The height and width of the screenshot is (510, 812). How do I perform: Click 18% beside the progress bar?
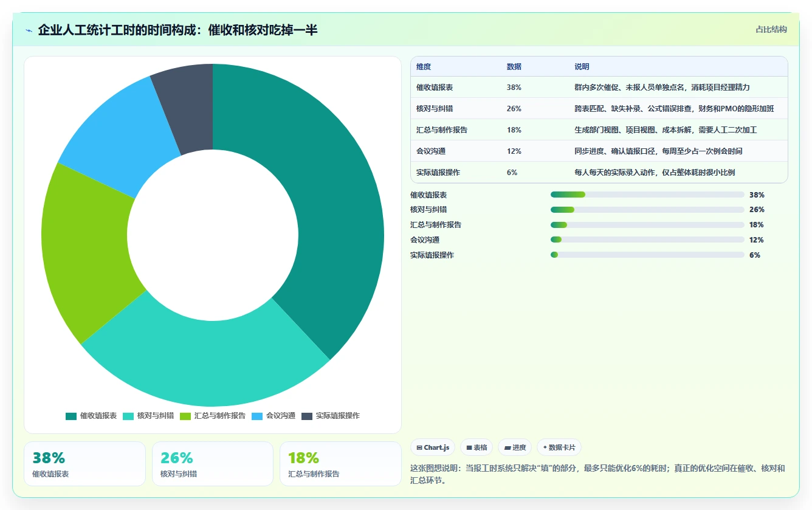(x=757, y=225)
